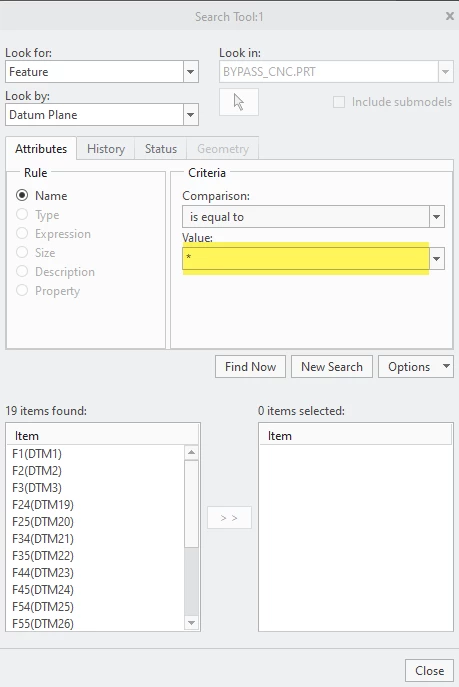Click the results list vertical scrollbar thumb
This screenshot has height=687, width=459.
[191, 503]
